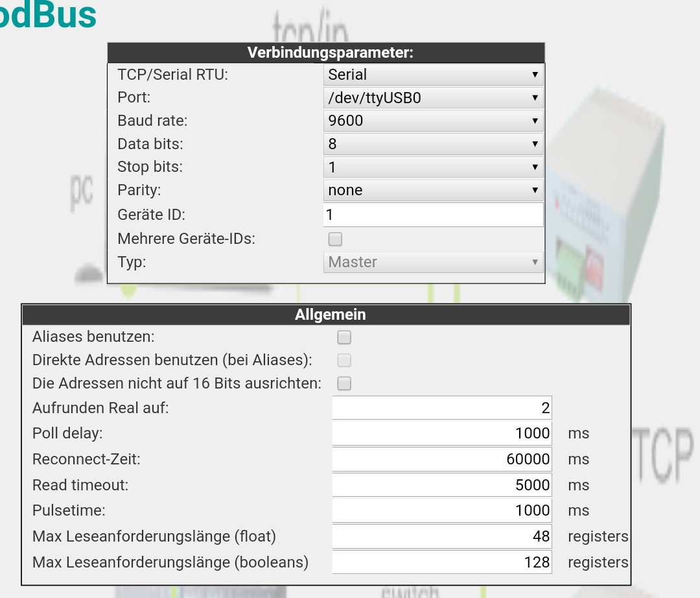Click the Allgemein section header

click(x=326, y=315)
